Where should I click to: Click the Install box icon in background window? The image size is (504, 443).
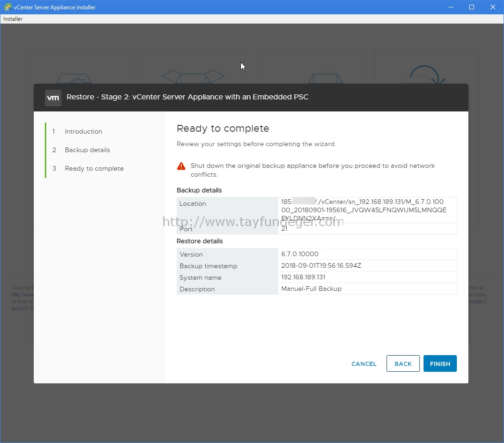click(x=74, y=79)
